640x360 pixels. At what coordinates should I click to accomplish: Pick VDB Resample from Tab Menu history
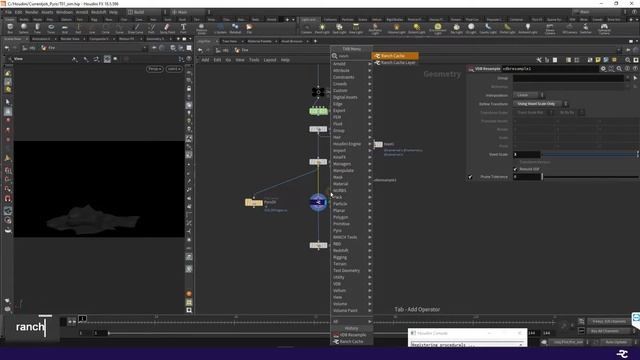coord(352,335)
